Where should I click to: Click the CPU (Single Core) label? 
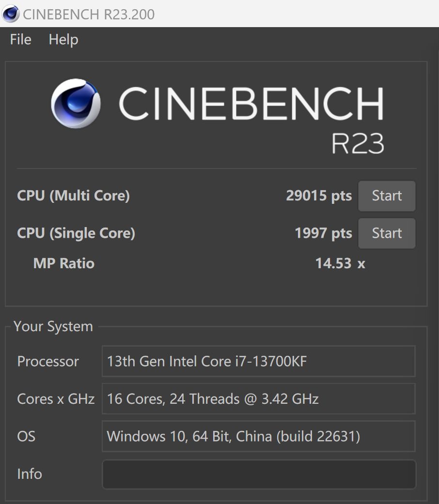(x=76, y=233)
